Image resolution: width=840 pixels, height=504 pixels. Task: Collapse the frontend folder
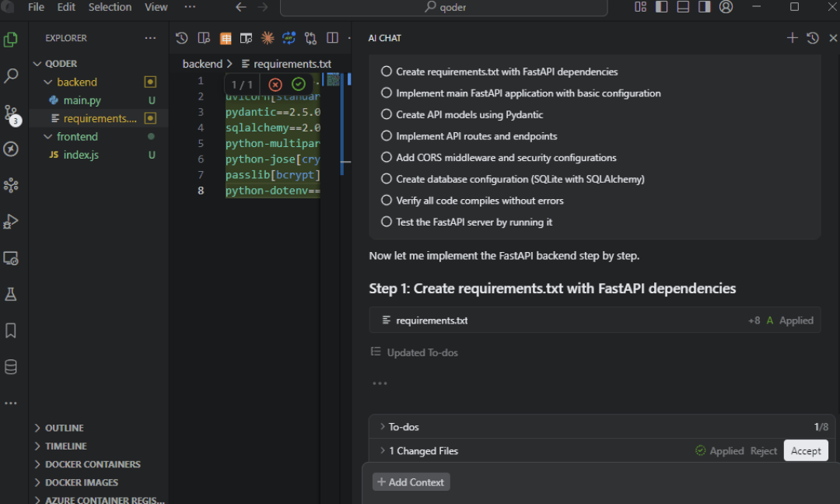pos(47,137)
